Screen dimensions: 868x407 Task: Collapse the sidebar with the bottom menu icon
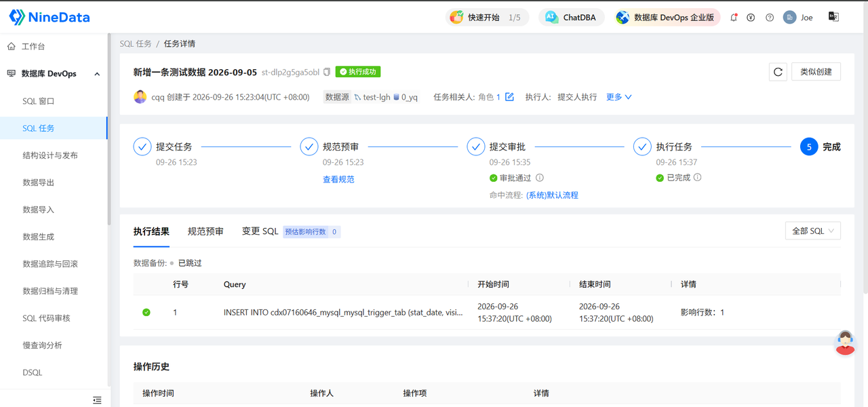point(97,400)
